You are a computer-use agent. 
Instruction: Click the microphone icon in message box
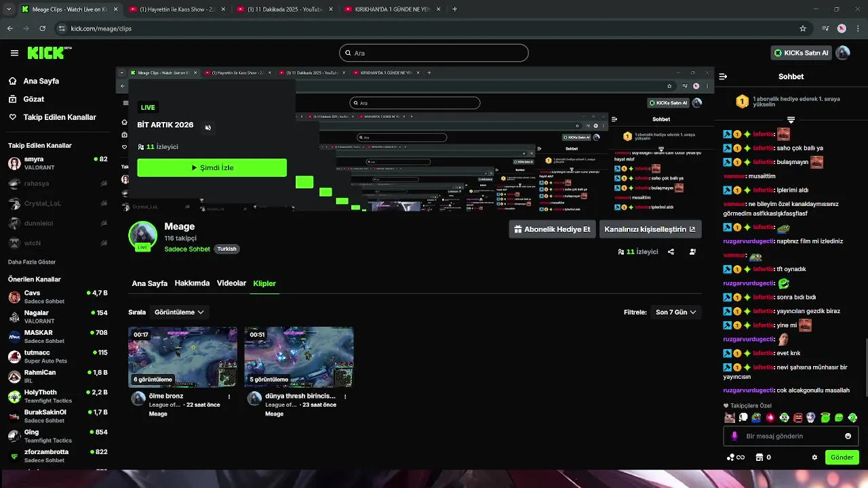click(x=734, y=436)
